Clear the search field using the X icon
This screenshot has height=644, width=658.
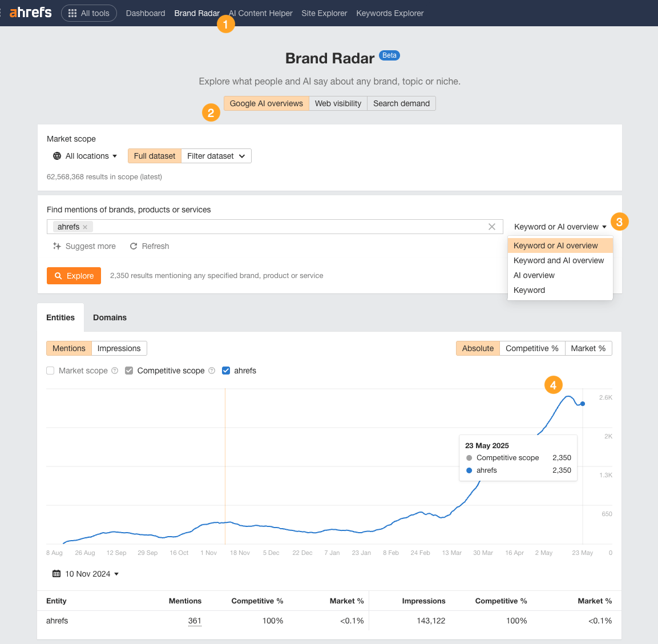(x=492, y=227)
